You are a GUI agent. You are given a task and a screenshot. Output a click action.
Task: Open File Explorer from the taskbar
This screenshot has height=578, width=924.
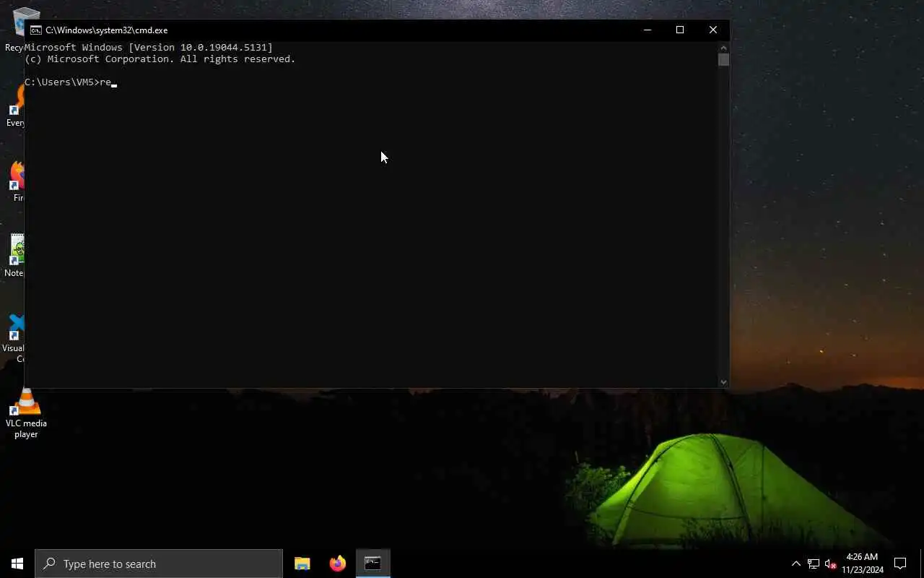[302, 564]
